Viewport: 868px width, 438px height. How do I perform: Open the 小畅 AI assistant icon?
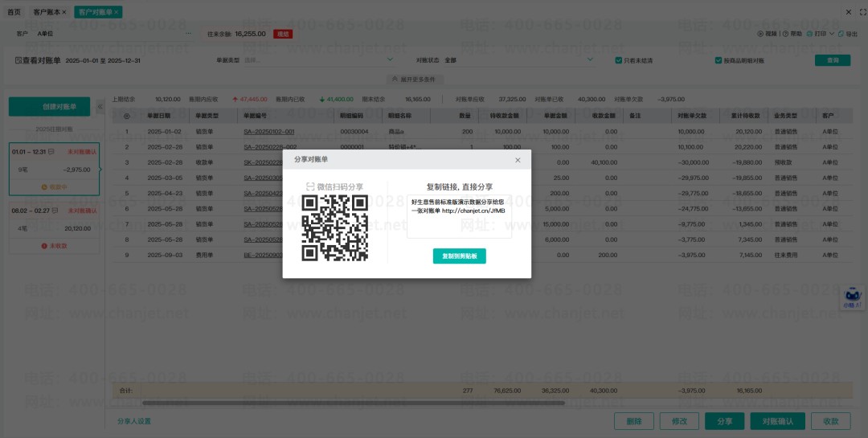(853, 297)
